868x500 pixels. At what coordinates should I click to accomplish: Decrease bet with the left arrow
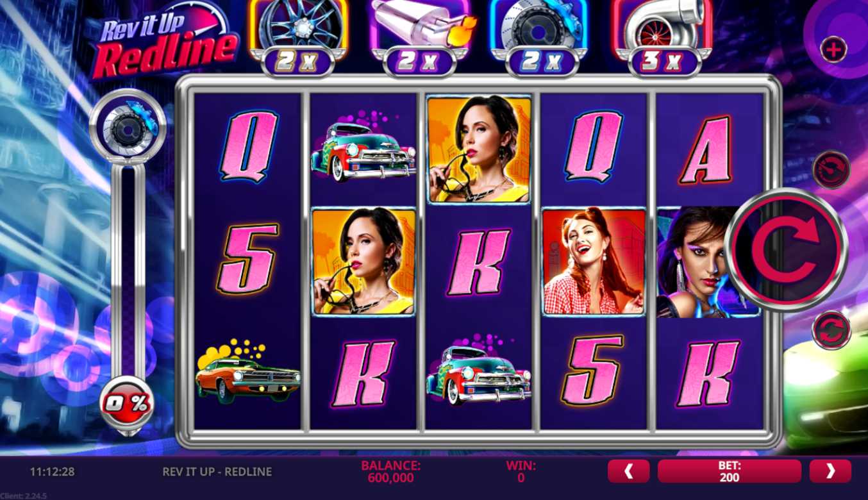[x=628, y=471]
